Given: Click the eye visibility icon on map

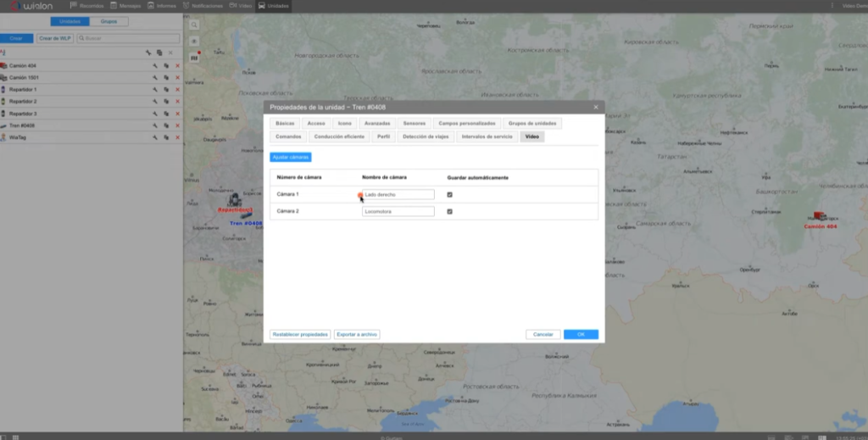Looking at the screenshot, I should (194, 41).
